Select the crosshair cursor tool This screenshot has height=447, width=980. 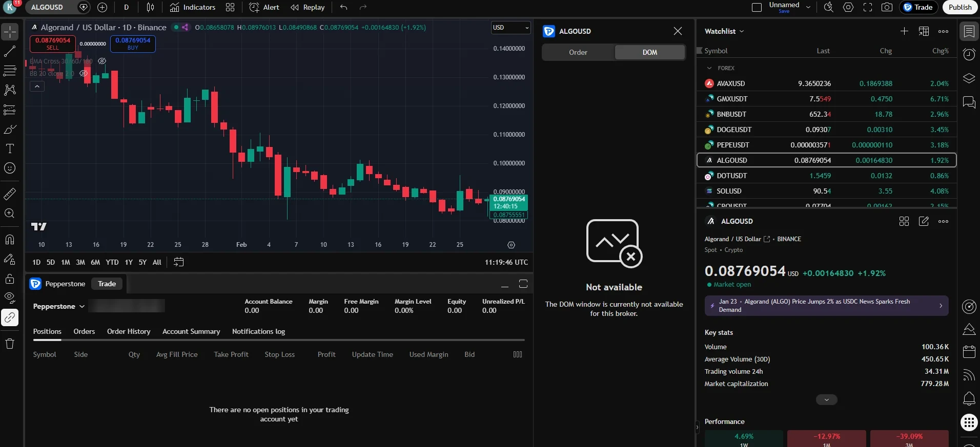pyautogui.click(x=10, y=32)
